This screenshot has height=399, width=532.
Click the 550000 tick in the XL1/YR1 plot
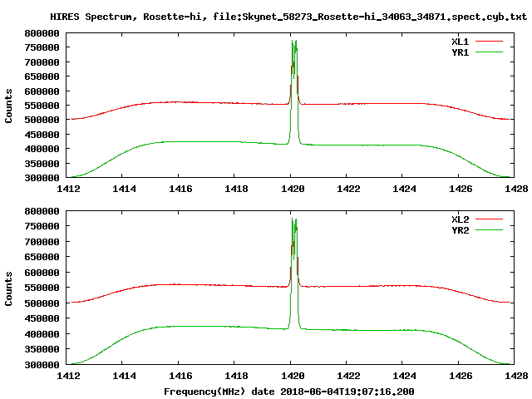click(42, 106)
